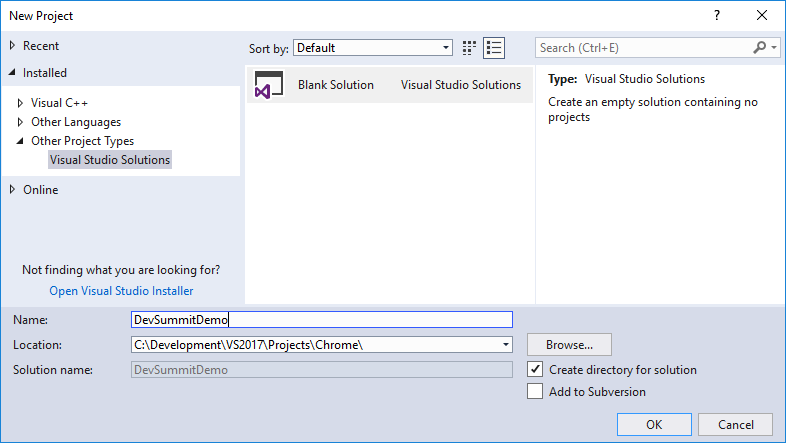
Task: Select the Recent category label
Action: pos(41,46)
